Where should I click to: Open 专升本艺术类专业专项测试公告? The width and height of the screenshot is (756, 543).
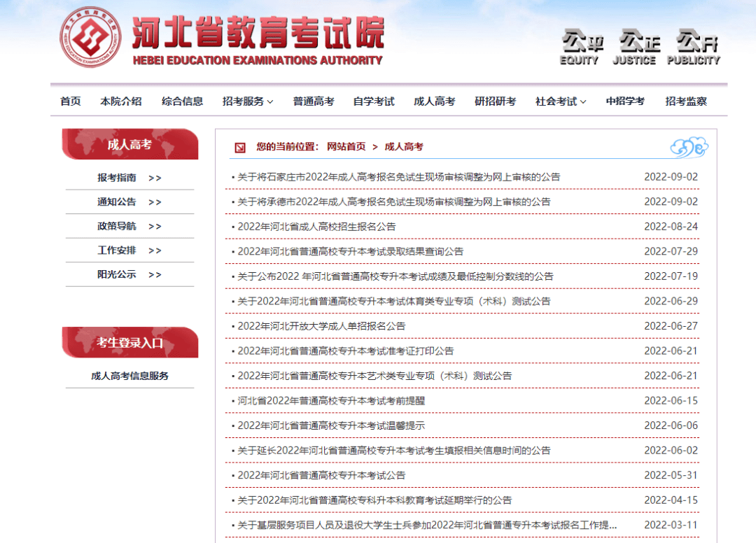(374, 376)
